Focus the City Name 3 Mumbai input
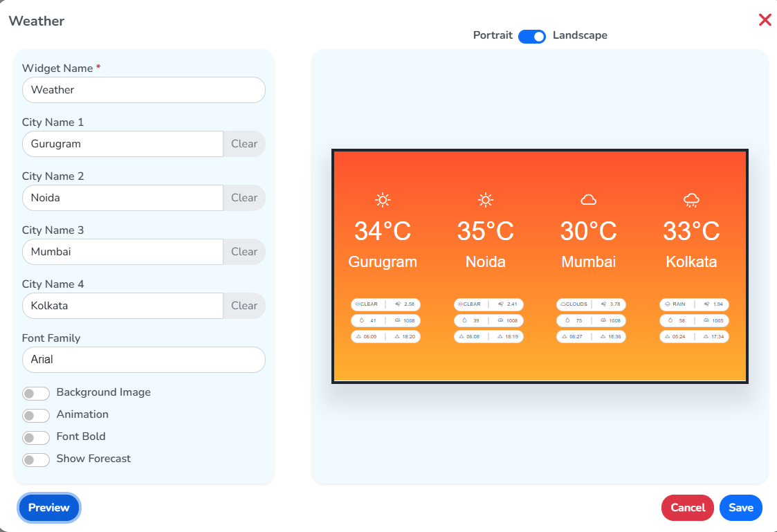777x532 pixels. click(123, 252)
